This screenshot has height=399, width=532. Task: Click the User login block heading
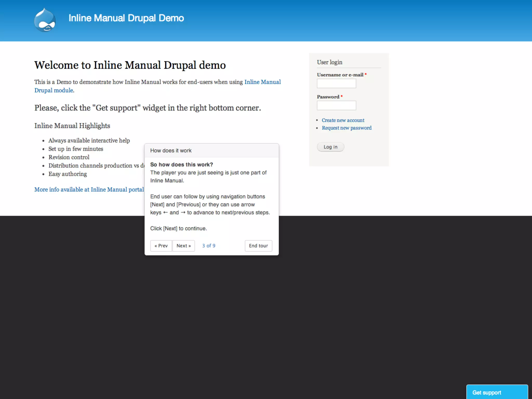coord(329,62)
